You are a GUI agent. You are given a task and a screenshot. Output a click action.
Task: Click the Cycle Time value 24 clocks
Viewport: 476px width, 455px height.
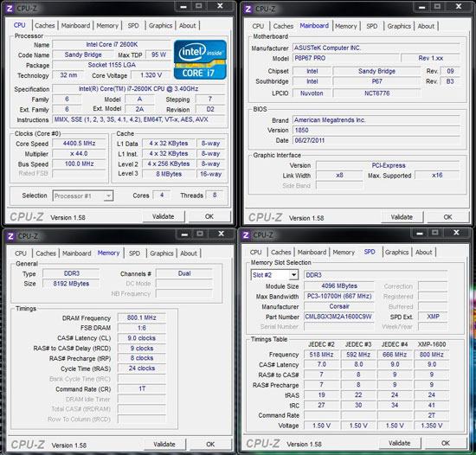(142, 368)
